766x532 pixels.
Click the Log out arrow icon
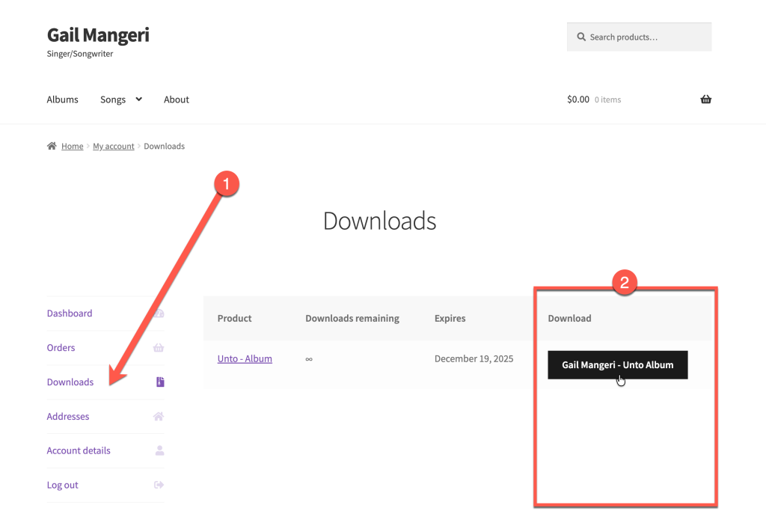159,485
